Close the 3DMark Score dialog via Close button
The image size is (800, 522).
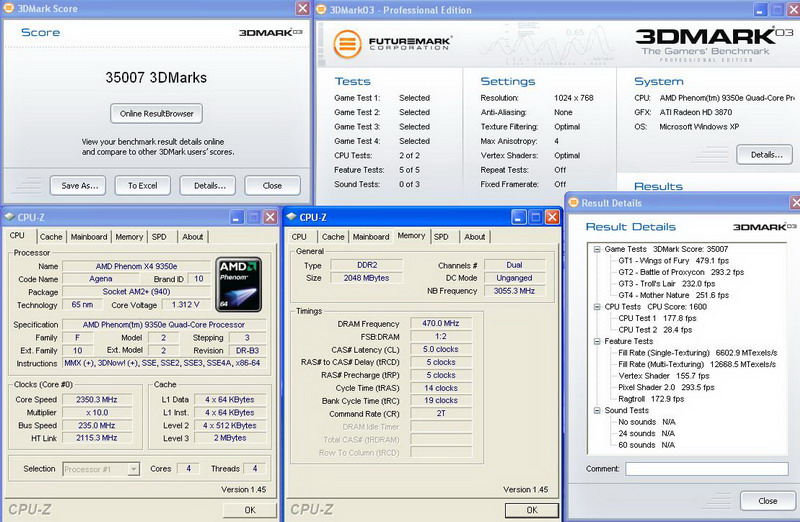click(272, 186)
